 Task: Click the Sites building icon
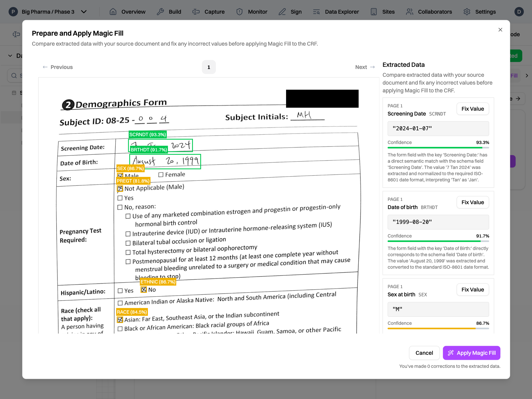[x=374, y=11]
